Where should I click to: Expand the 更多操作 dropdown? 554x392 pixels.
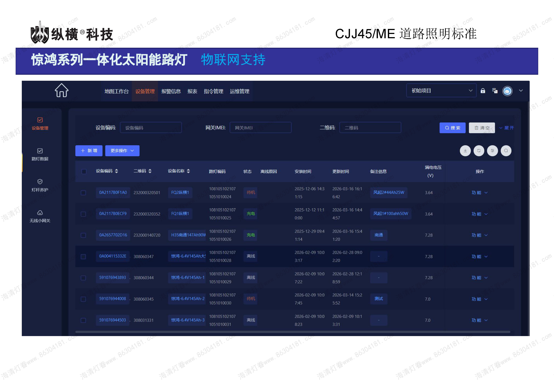[122, 151]
